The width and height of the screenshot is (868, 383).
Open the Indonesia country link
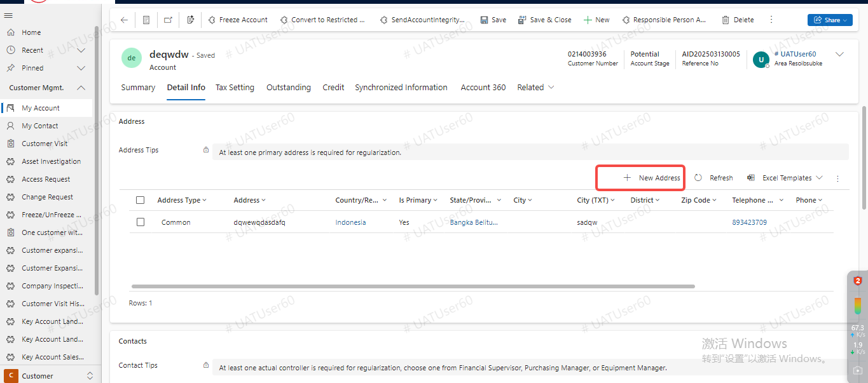coord(350,222)
